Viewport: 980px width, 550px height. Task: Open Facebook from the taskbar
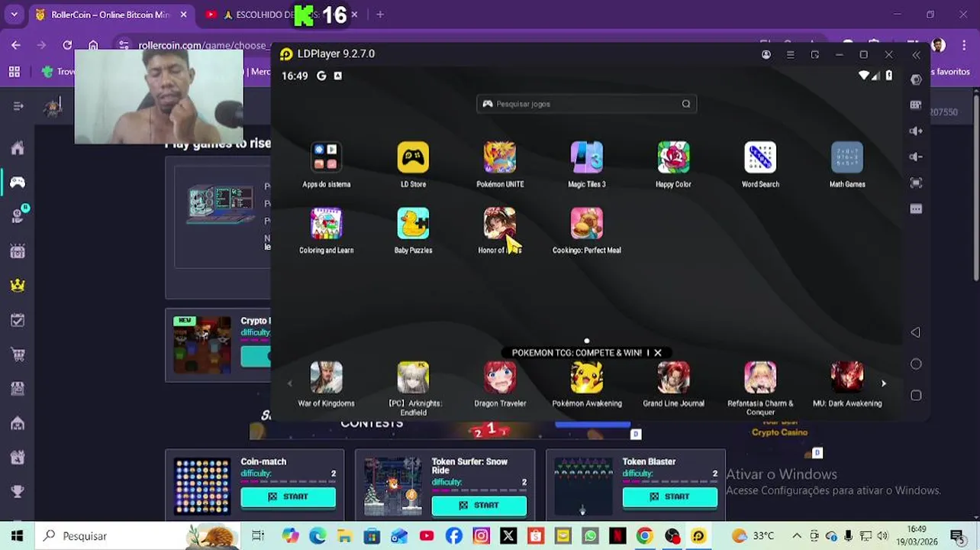453,536
